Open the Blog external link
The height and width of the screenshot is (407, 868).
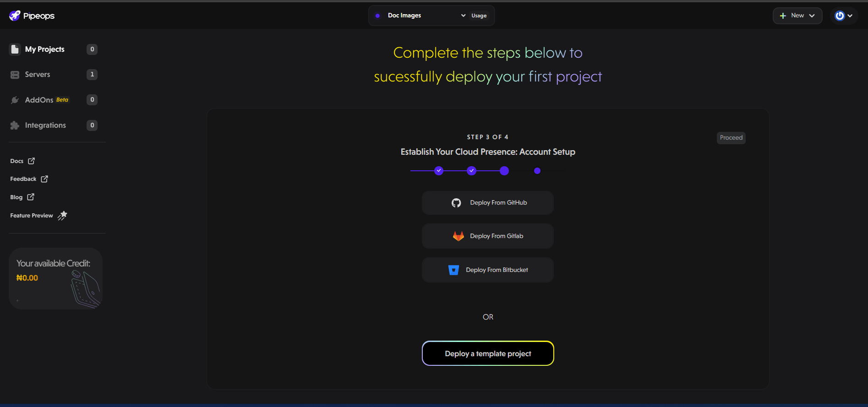click(22, 197)
